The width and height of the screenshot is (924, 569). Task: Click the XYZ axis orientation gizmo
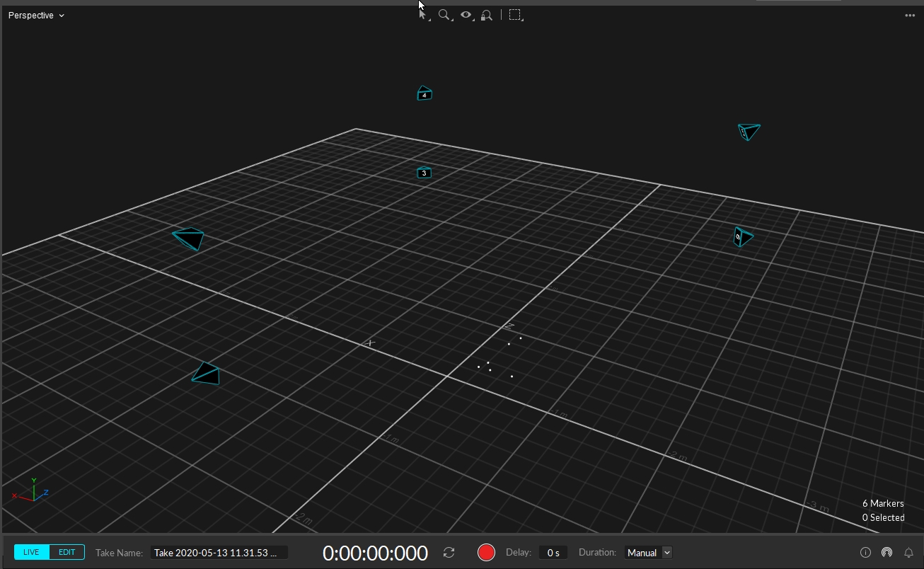(32, 492)
